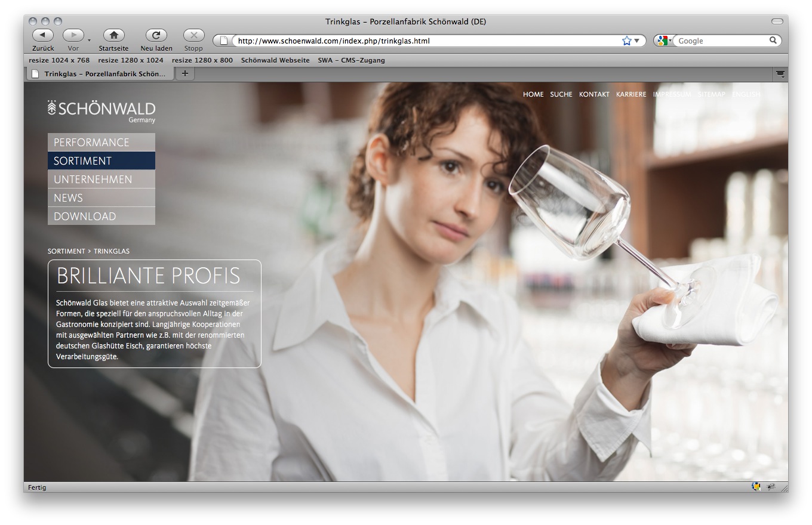Reload the page with Neu laden
This screenshot has height=525, width=812.
coord(156,35)
